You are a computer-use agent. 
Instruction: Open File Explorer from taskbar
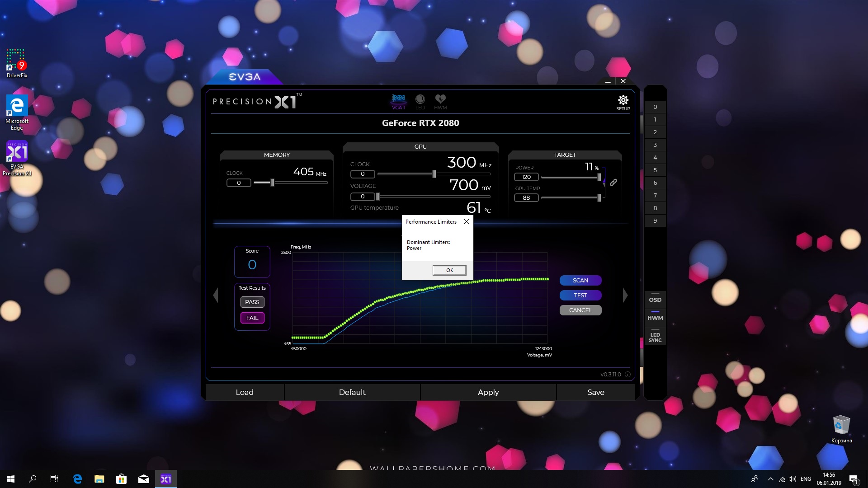pyautogui.click(x=99, y=479)
